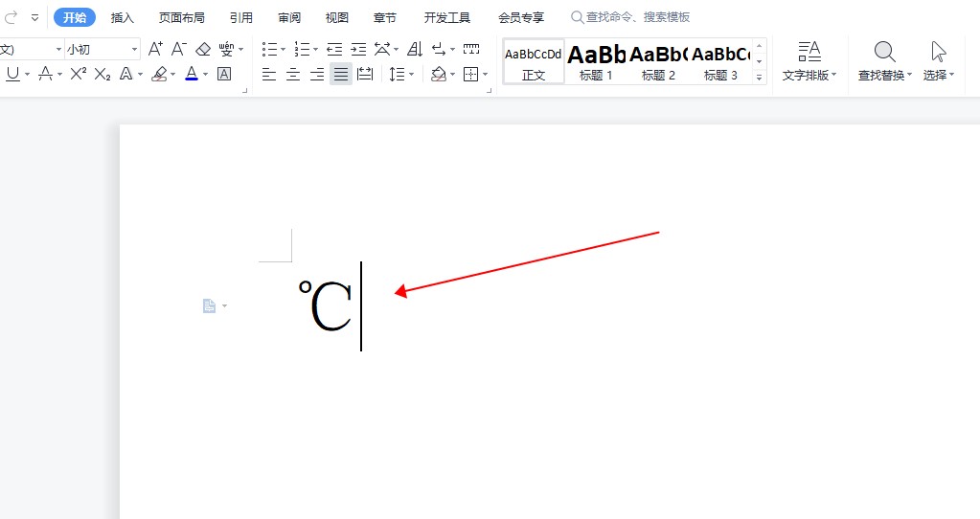Click the character border icon
Screen dimensions: 980x519
click(224, 74)
